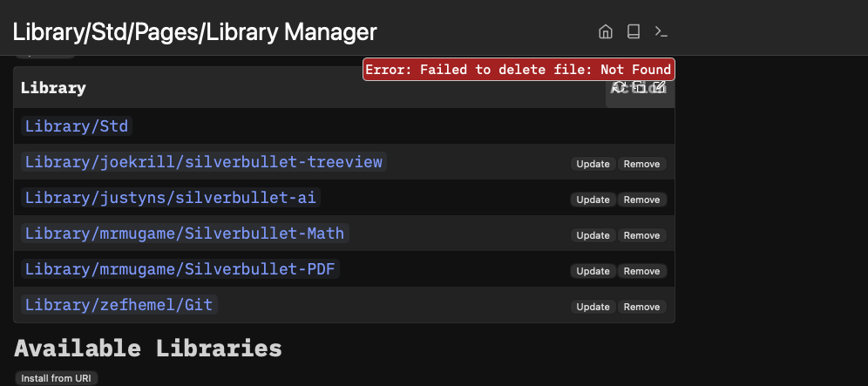The image size is (868, 386).
Task: Click the reload widget refresh icon
Action: [x=619, y=87]
